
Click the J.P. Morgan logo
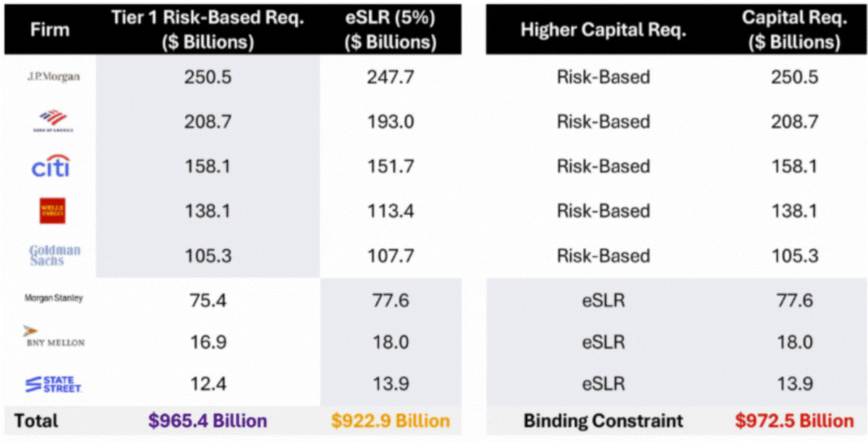point(54,77)
